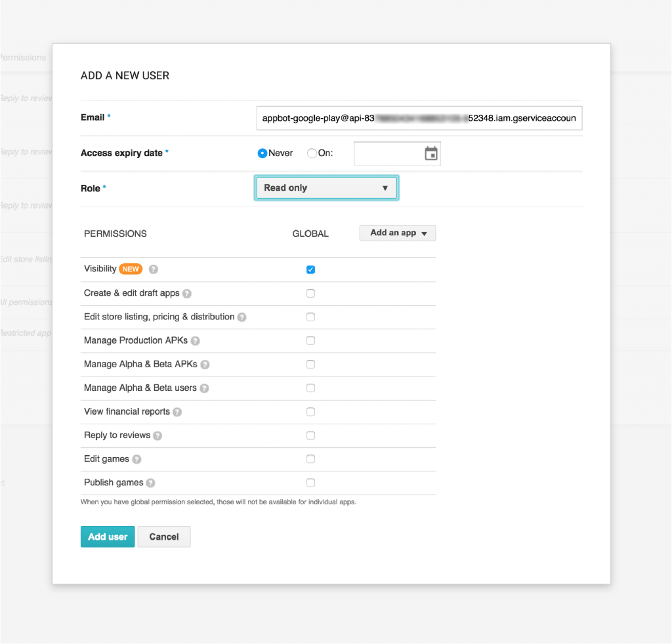Click the help icon next to Reply to reviews

157,435
